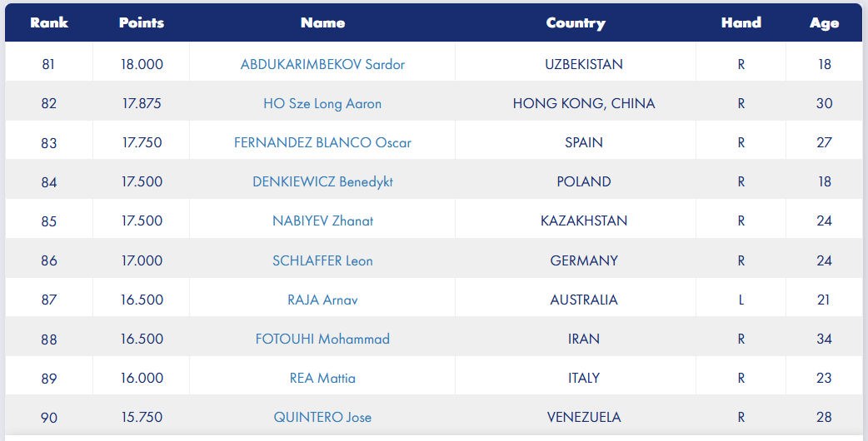Open DENKIEWICZ Benedykt player page
868x441 pixels.
pyautogui.click(x=322, y=181)
